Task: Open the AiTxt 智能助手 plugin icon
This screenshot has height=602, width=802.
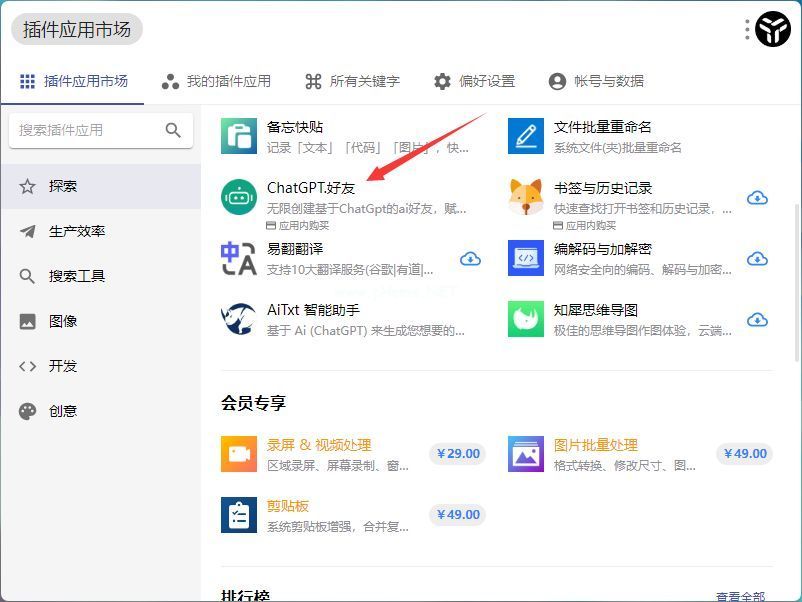Action: pos(239,319)
